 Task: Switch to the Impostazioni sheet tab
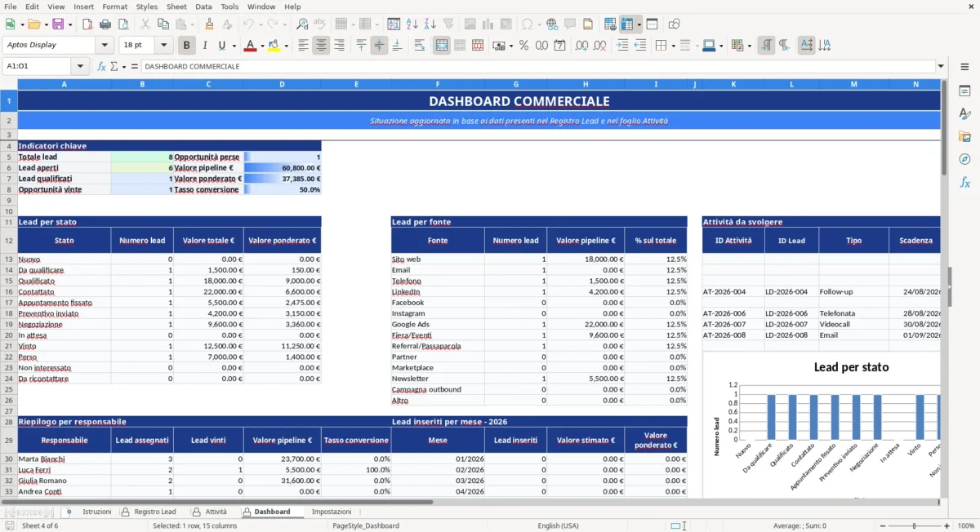point(332,512)
